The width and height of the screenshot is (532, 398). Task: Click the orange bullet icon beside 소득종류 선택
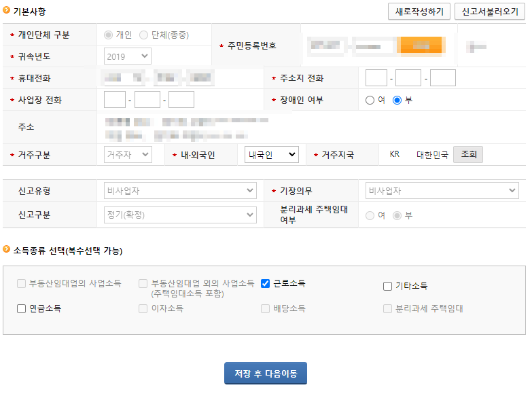click(7, 250)
